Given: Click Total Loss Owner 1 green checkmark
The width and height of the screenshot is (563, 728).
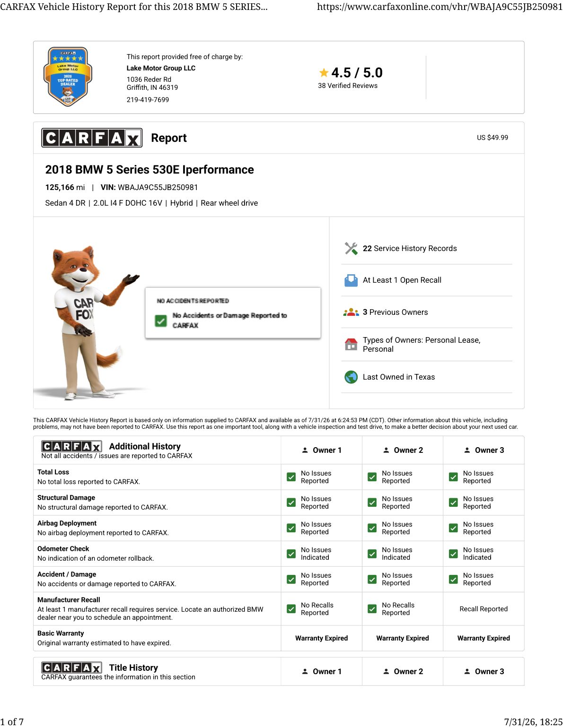Looking at the screenshot, I should (291, 477).
